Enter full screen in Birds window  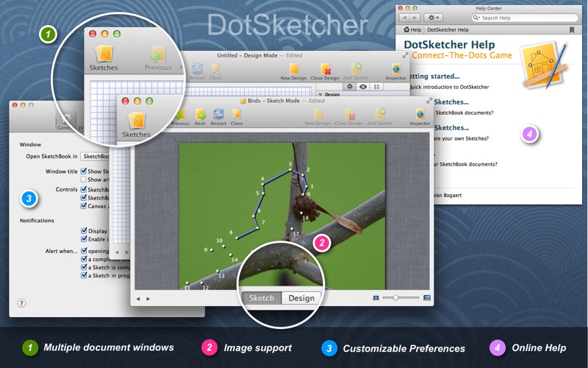point(429,101)
